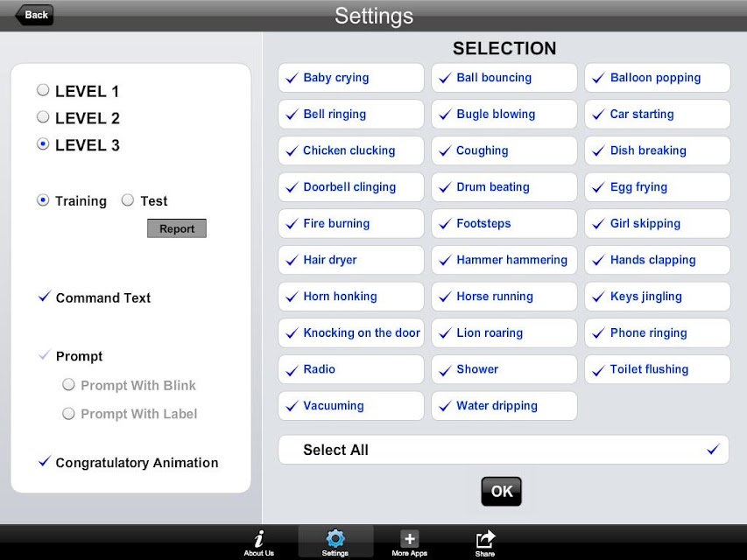The width and height of the screenshot is (747, 560).
Task: Enable Prompt With Blink option
Action: pos(68,385)
